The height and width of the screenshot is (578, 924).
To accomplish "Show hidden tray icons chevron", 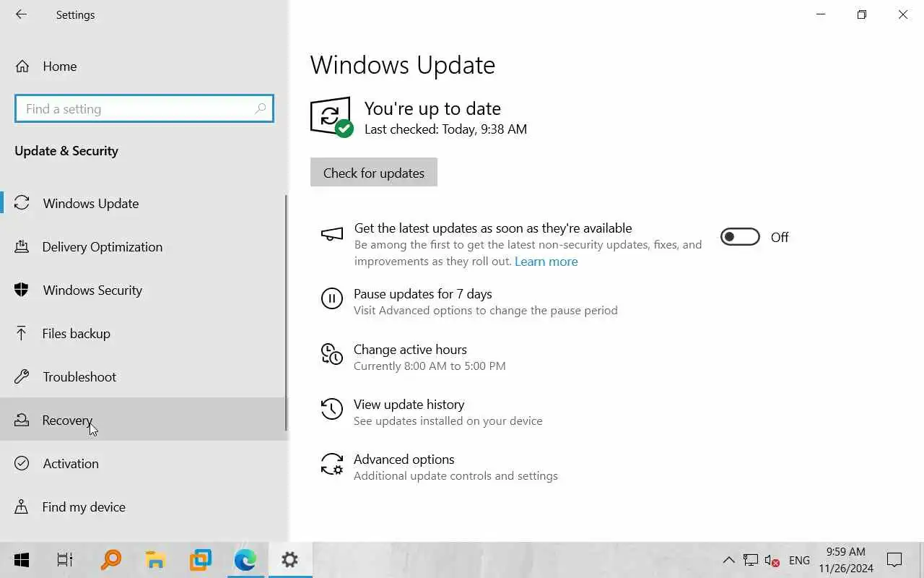I will 729,560.
